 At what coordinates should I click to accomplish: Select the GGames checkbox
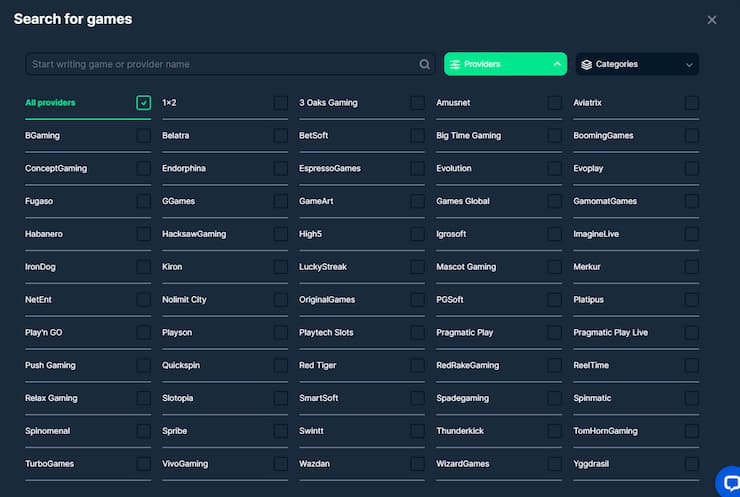281,201
